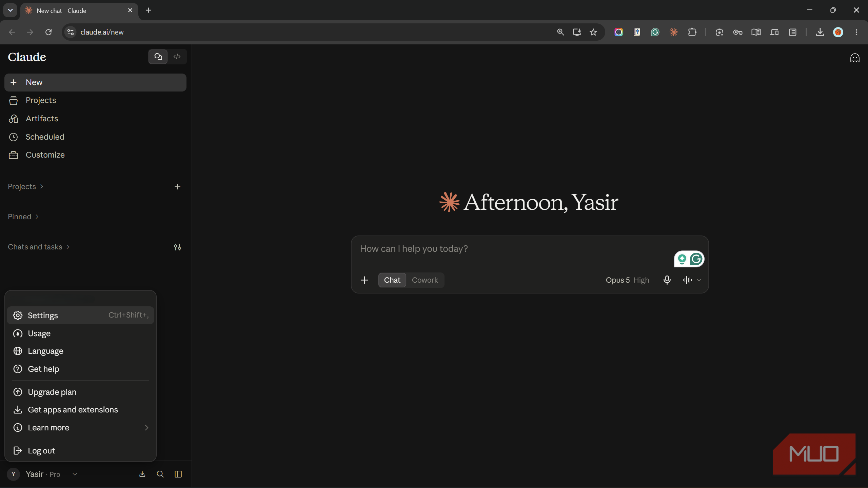Bookmark this page with the star
Image resolution: width=868 pixels, height=488 pixels.
[x=593, y=32]
